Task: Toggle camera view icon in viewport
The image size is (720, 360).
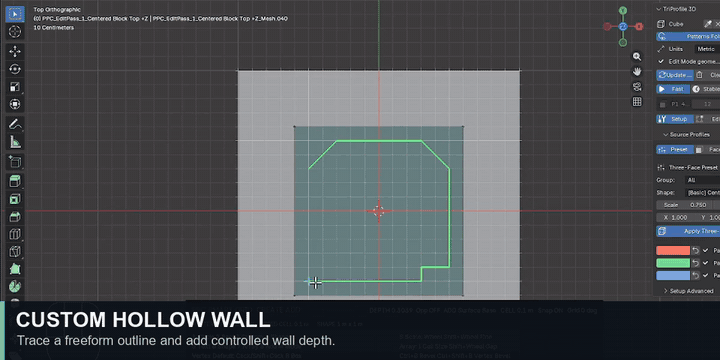Action: 637,87
